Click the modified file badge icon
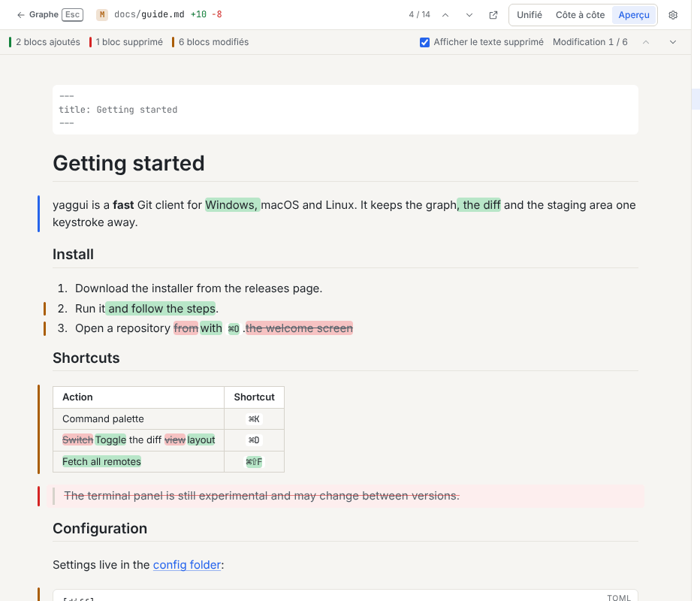Image resolution: width=700 pixels, height=601 pixels. (x=102, y=15)
